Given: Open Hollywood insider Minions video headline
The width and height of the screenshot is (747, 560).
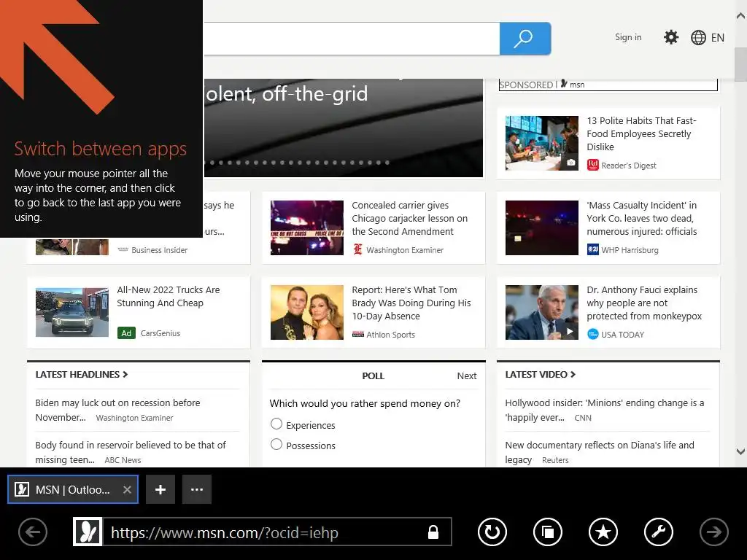Looking at the screenshot, I should click(605, 410).
